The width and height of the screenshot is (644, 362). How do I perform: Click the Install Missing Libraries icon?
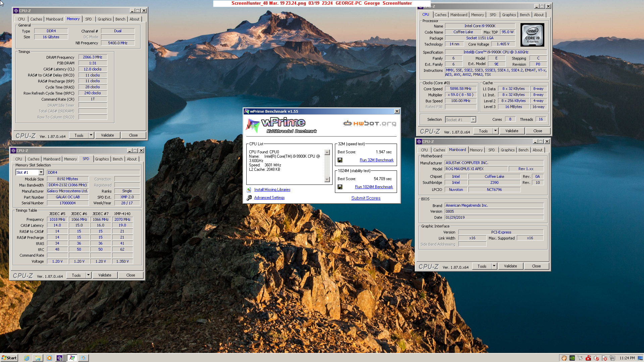pos(249,190)
